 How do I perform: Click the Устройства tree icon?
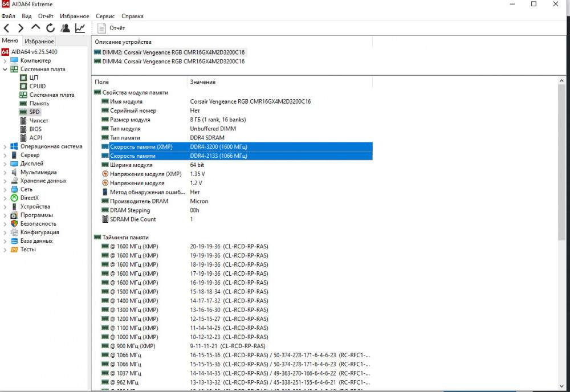pos(14,206)
